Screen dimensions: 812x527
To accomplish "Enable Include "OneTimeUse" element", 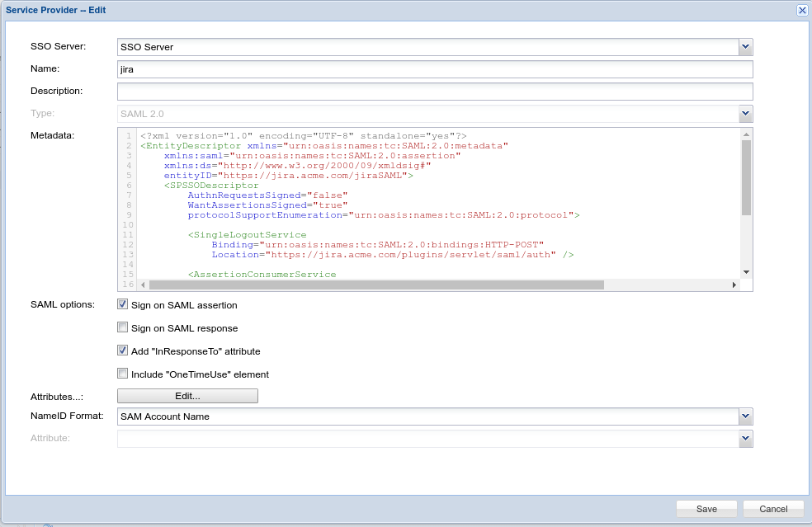I will click(x=123, y=374).
